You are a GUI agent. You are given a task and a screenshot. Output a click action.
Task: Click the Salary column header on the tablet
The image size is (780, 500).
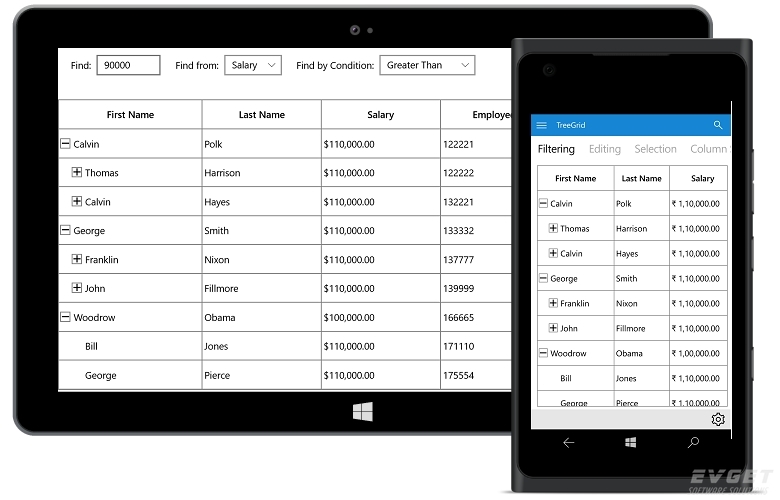coord(380,115)
